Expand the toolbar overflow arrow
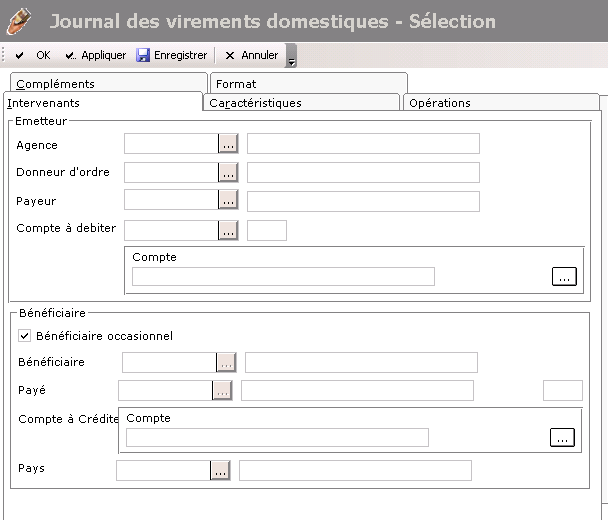The image size is (608, 520). coord(291,60)
